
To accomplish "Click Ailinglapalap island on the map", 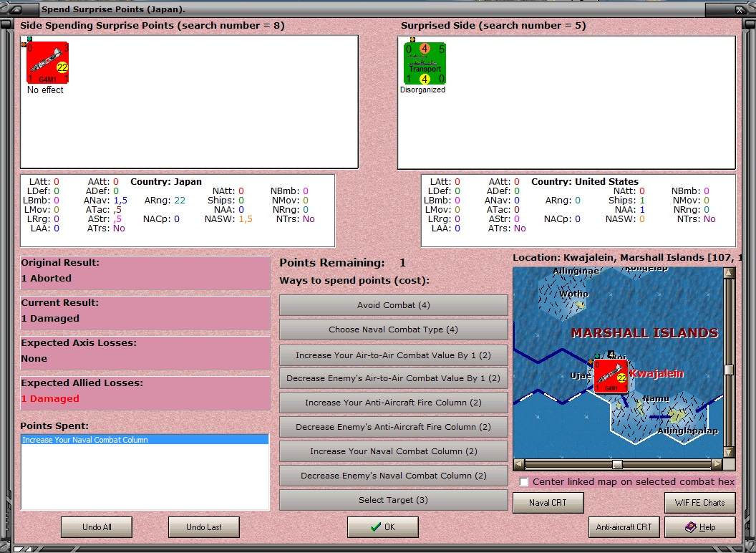I will point(677,415).
